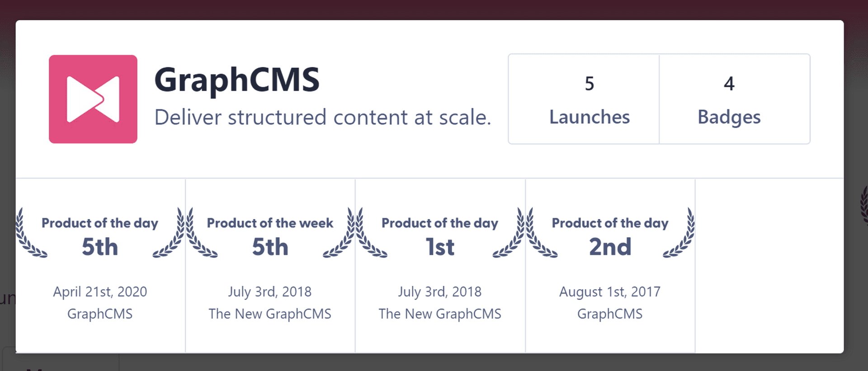Select the 'Product of the week 5th' laurel badge

tap(270, 235)
